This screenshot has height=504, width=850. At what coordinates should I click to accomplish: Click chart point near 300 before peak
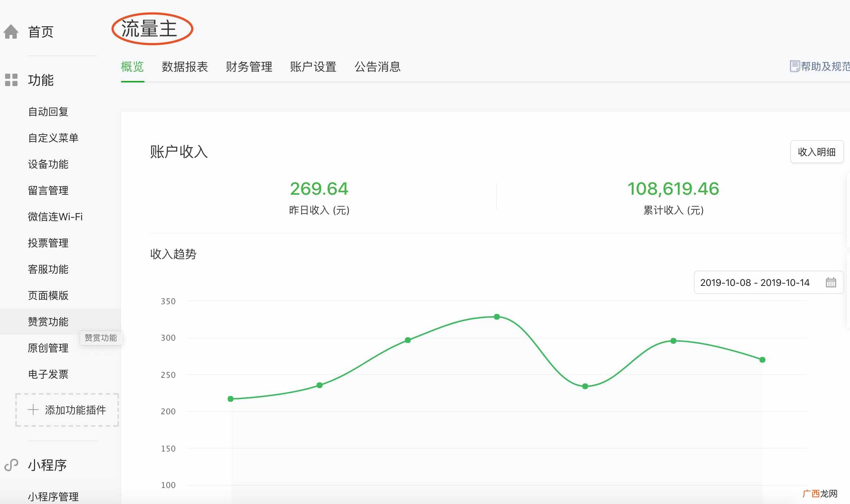tap(408, 340)
